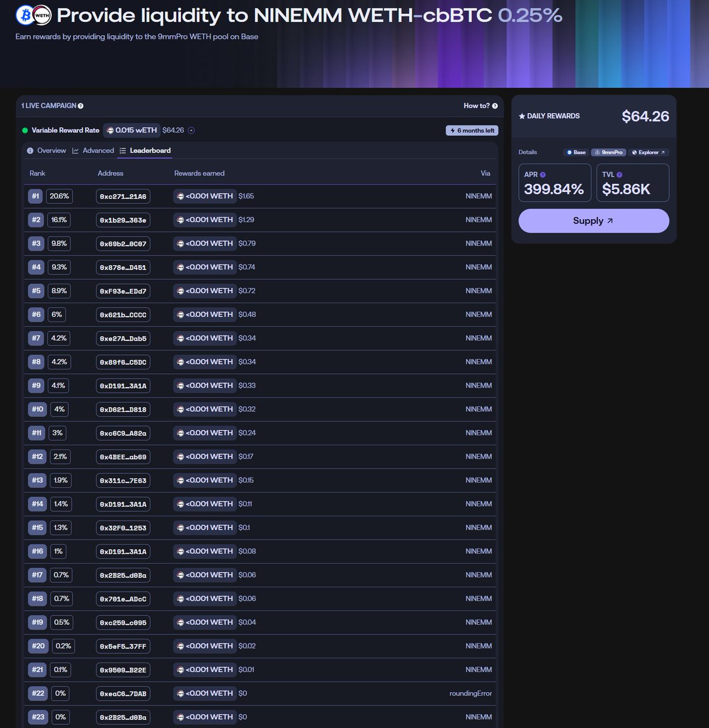Click the star icon beside DAILY REWARDS

(x=522, y=116)
